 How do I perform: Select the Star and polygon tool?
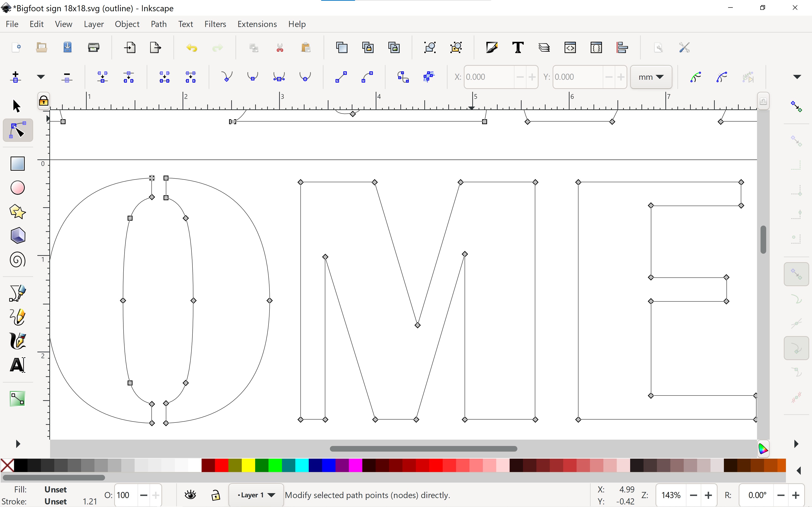click(x=17, y=211)
